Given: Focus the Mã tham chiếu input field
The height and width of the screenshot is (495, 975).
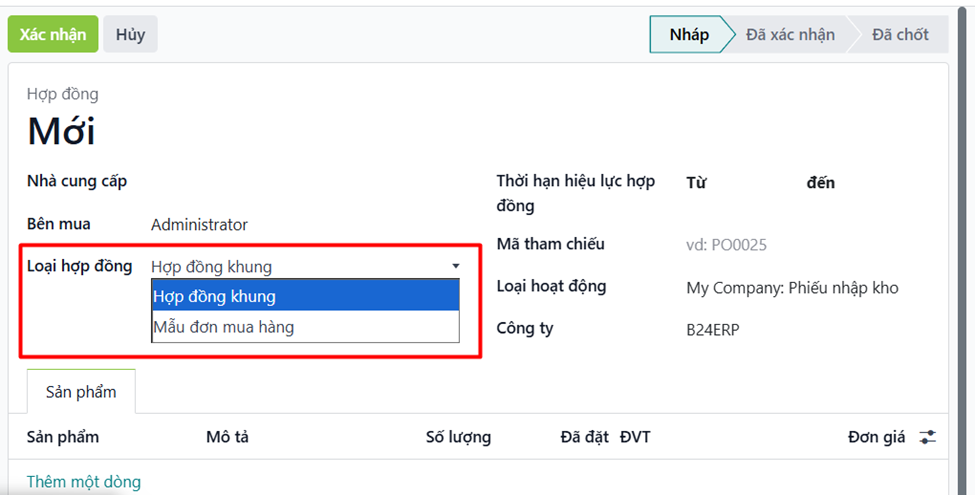Looking at the screenshot, I should point(800,245).
